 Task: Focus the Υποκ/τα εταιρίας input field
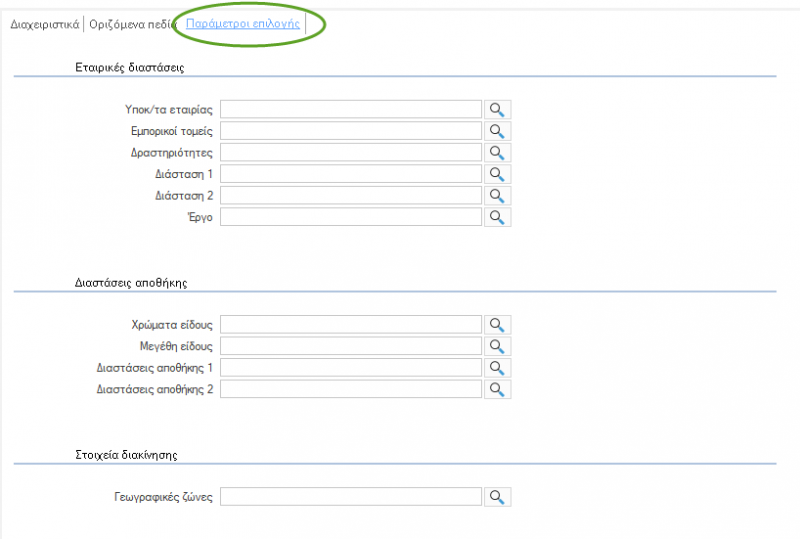351,110
